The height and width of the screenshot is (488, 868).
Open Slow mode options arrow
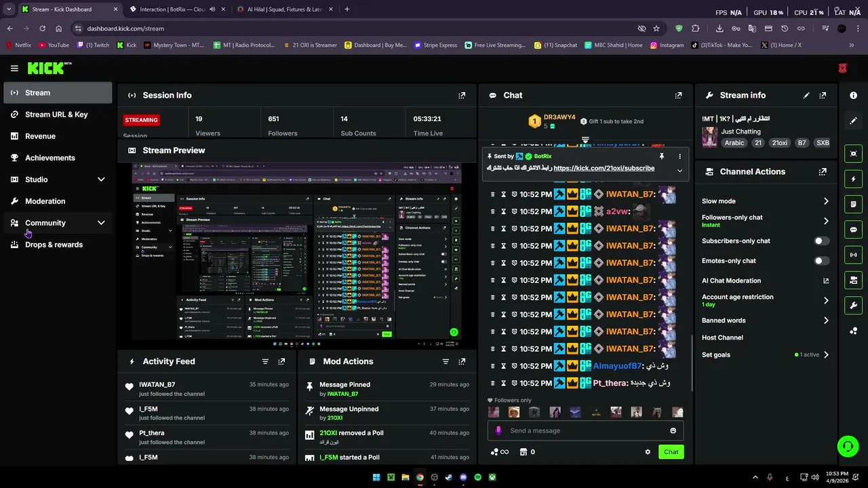(826, 201)
